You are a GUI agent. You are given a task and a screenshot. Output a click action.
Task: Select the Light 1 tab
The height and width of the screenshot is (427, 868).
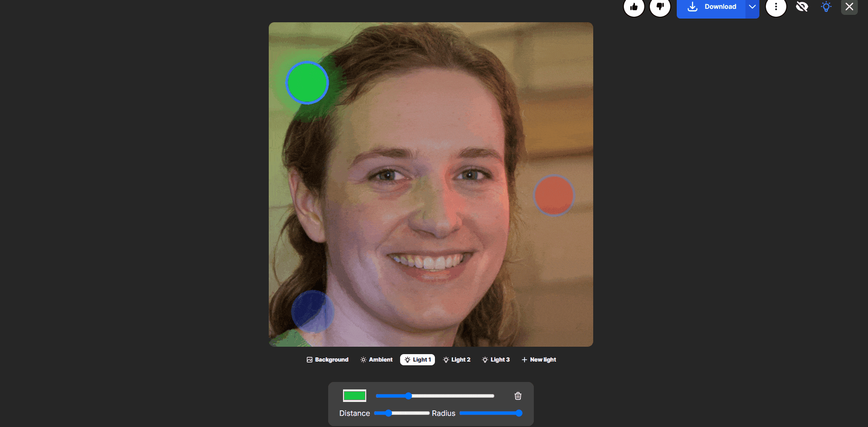pos(418,360)
